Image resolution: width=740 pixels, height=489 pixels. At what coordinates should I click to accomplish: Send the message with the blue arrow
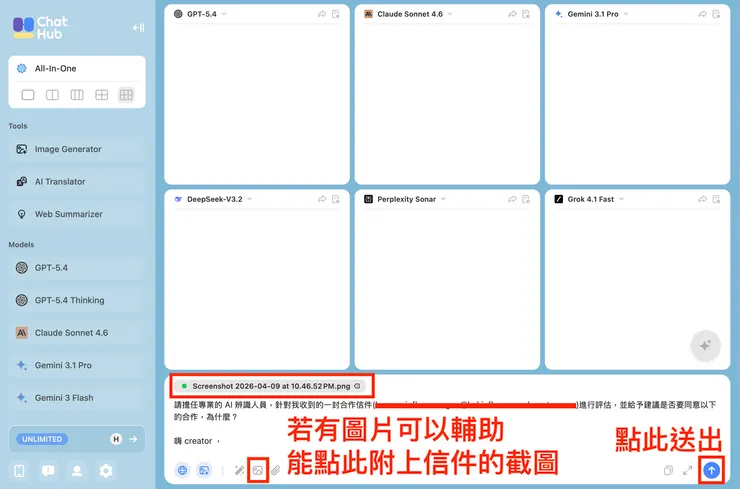click(711, 470)
